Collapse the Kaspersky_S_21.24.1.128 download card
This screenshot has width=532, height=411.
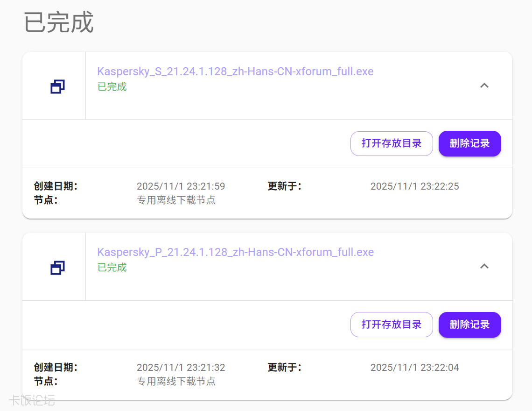(484, 85)
